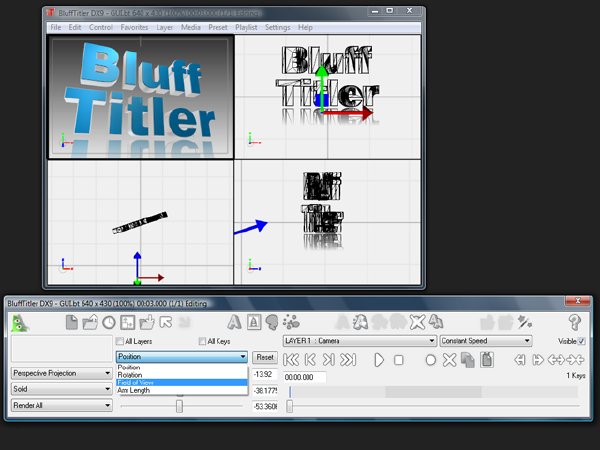Screen dimensions: 600x450
Task: Open the File menu
Action: click(56, 28)
